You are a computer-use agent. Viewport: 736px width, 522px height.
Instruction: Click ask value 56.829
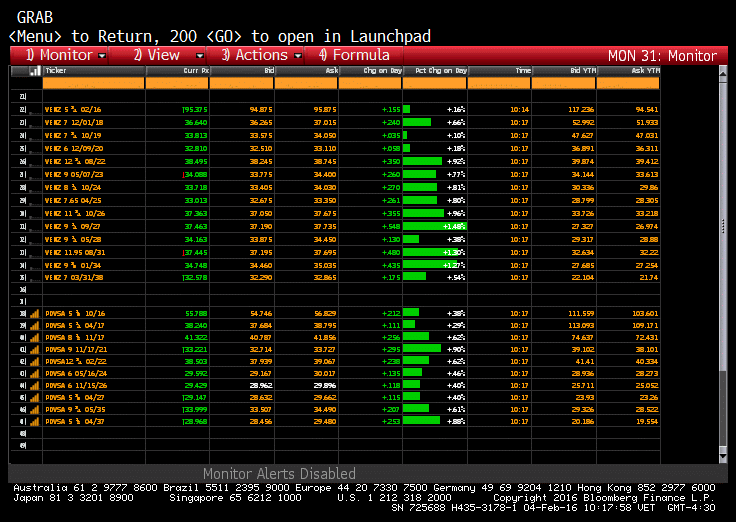325,314
